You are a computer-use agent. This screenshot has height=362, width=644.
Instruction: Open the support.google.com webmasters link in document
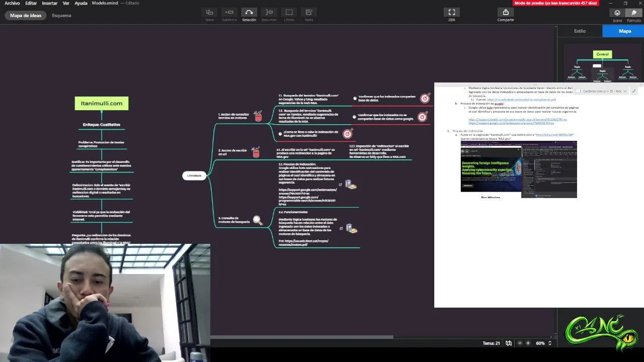coord(511,123)
